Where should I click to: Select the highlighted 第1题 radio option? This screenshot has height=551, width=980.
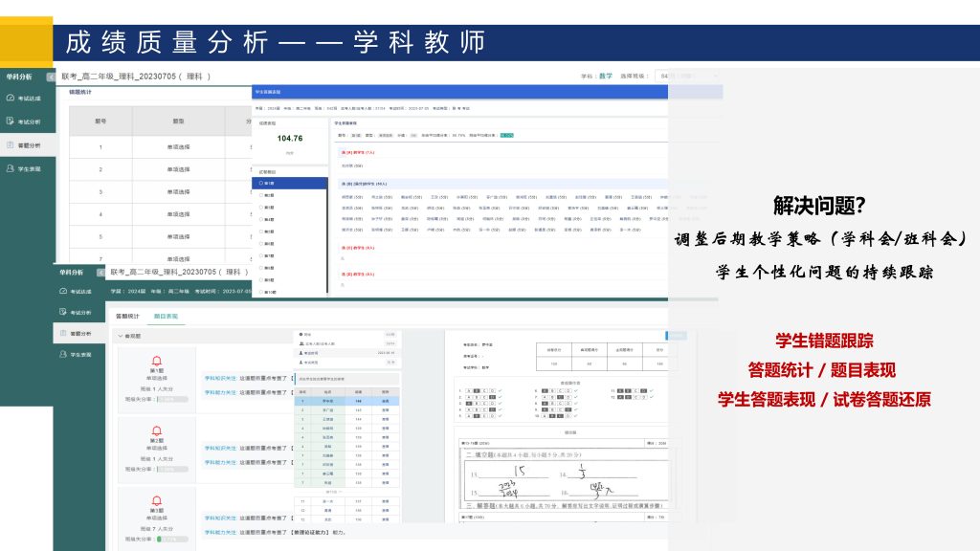262,183
